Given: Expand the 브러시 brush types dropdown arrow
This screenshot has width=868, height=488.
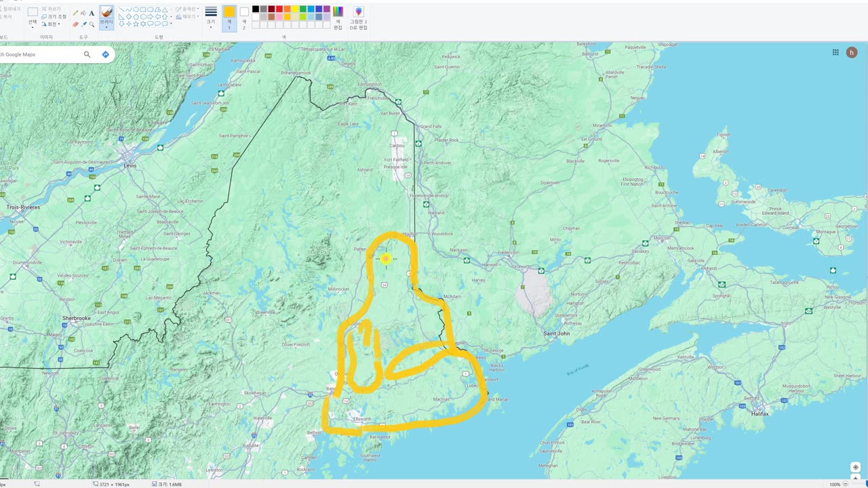Looking at the screenshot, I should click(106, 27).
